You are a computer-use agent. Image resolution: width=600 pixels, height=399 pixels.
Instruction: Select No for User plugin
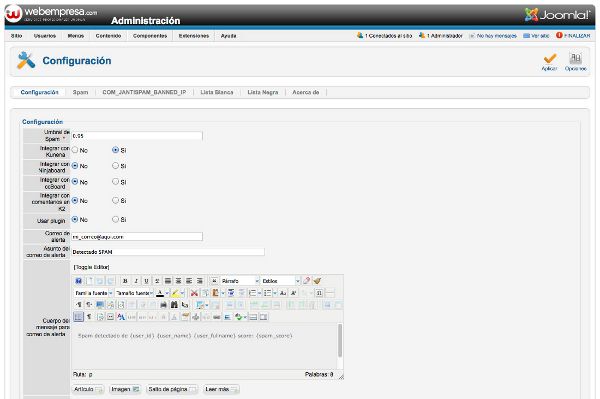point(75,219)
